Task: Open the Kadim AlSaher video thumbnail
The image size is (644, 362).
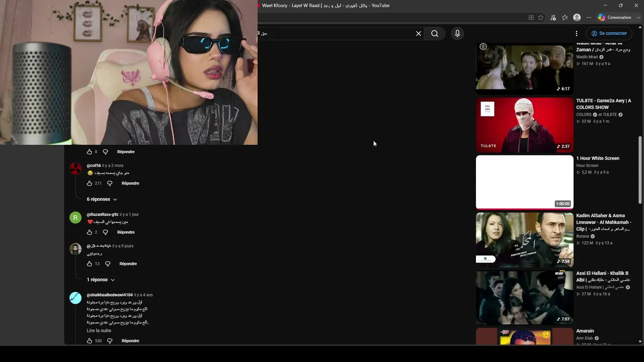Action: (525, 239)
